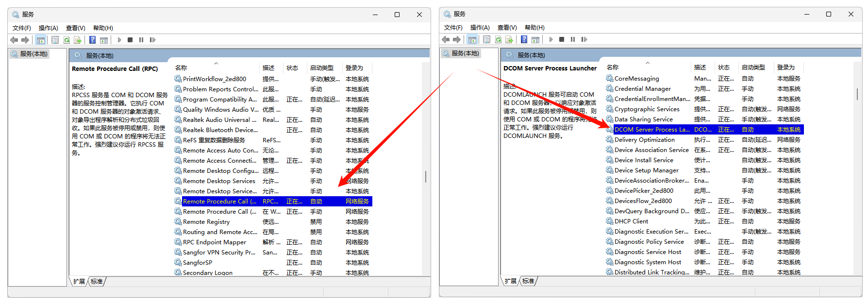Click Start Service play icon in the DCOM window
This screenshot has height=305, width=868.
point(551,39)
